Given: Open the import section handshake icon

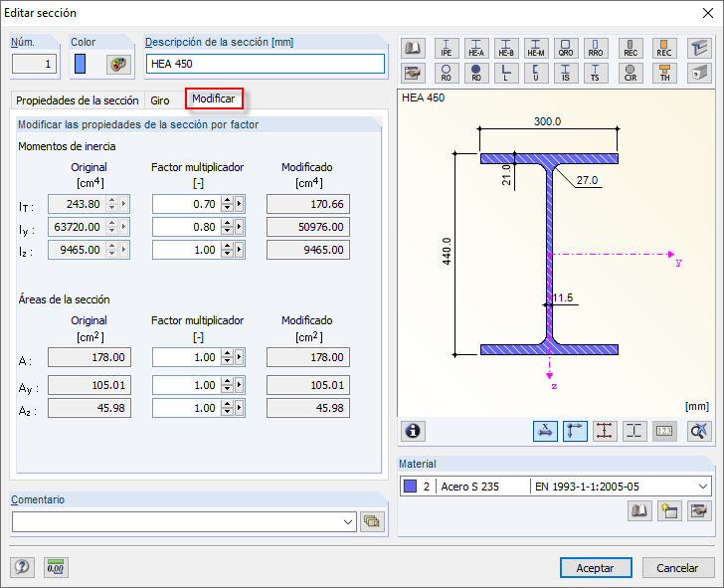Looking at the screenshot, I should pyautogui.click(x=413, y=73).
